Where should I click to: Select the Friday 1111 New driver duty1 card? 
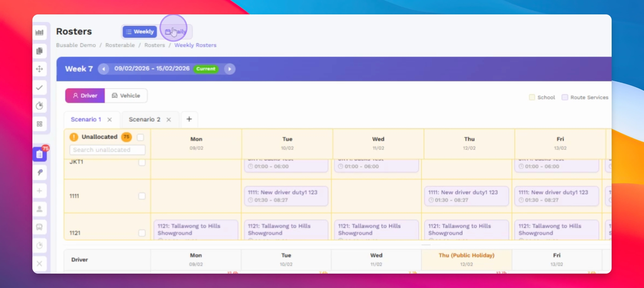click(x=557, y=196)
